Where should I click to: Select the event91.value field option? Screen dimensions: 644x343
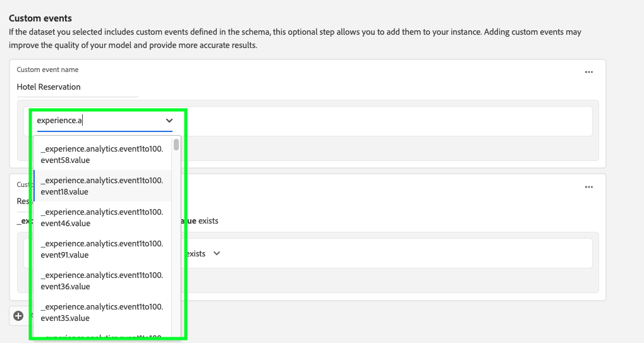(x=102, y=249)
